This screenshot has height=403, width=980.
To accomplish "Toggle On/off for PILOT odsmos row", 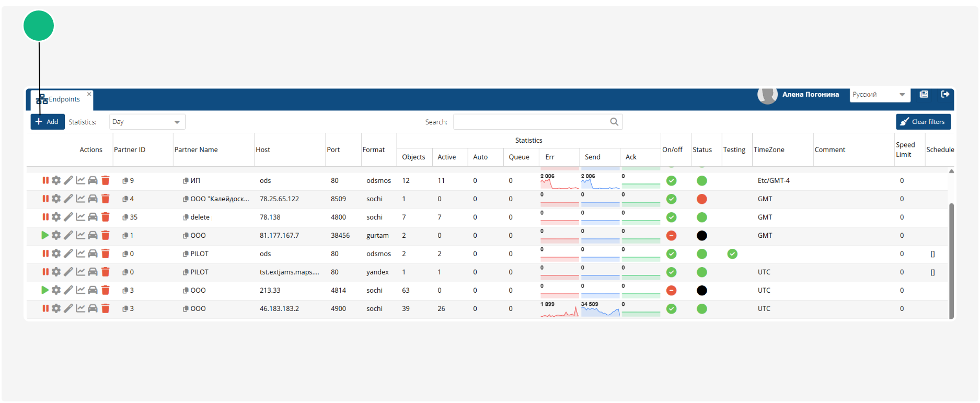I will point(672,254).
